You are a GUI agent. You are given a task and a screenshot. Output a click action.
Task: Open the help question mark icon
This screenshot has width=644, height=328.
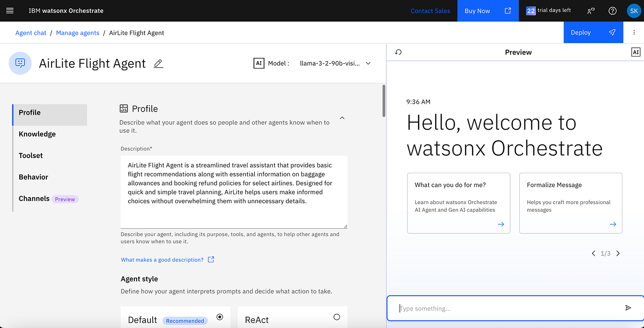click(612, 11)
